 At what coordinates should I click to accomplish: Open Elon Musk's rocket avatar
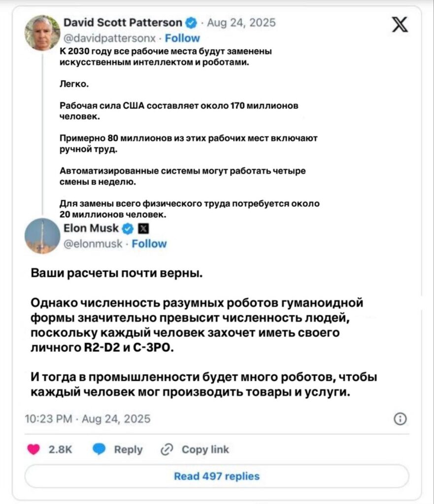coord(42,236)
